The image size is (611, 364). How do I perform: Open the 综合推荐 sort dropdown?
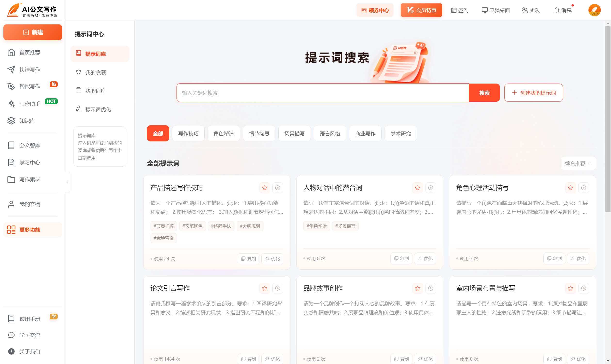578,163
